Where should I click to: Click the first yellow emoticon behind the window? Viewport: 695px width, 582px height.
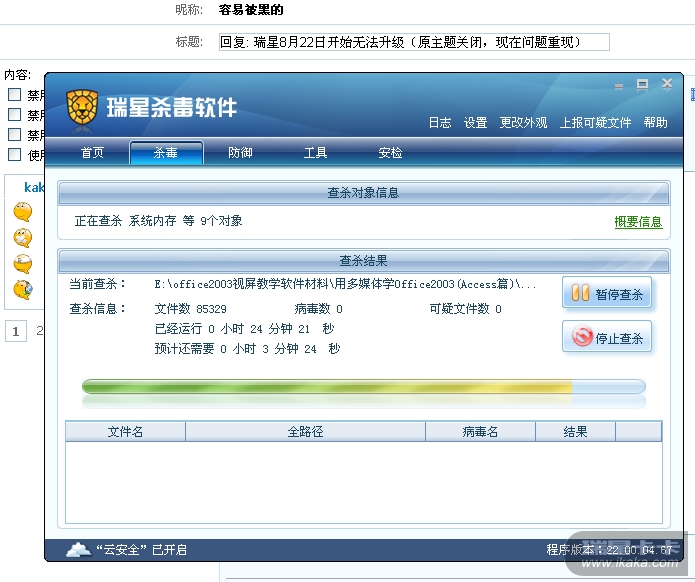23,211
